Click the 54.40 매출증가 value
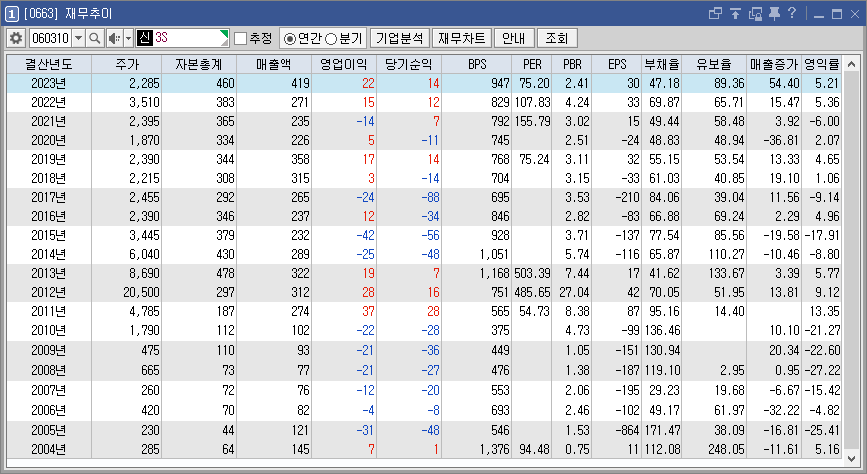This screenshot has width=867, height=474. click(784, 84)
